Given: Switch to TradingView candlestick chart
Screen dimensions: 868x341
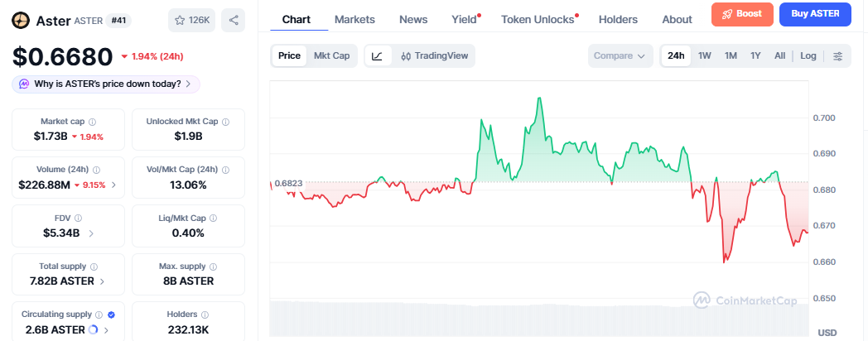Looking at the screenshot, I should tap(435, 56).
